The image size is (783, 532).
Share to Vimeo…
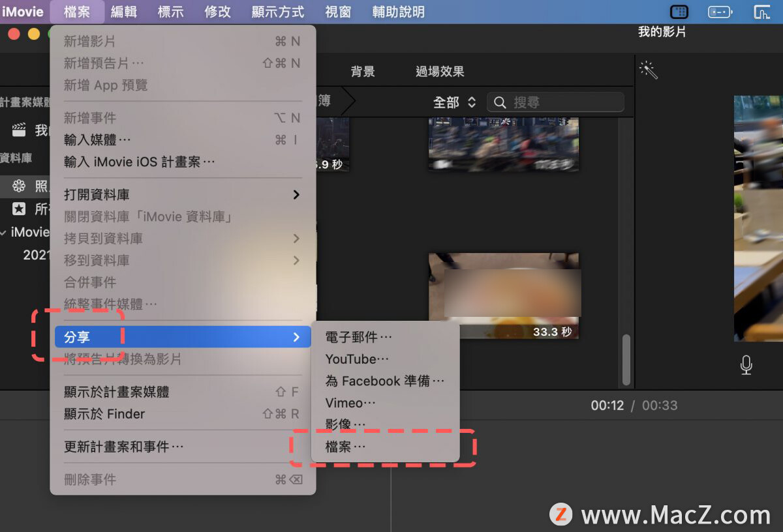385,403
